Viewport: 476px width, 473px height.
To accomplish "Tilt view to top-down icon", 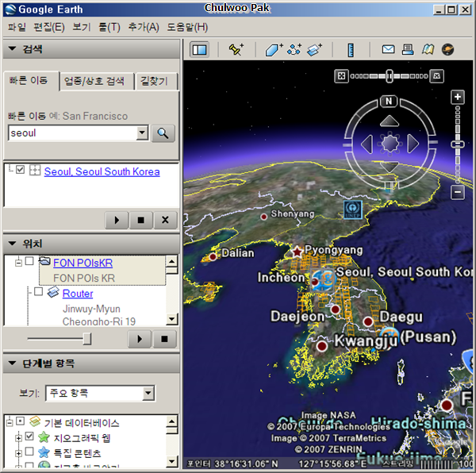I will pyautogui.click(x=341, y=76).
